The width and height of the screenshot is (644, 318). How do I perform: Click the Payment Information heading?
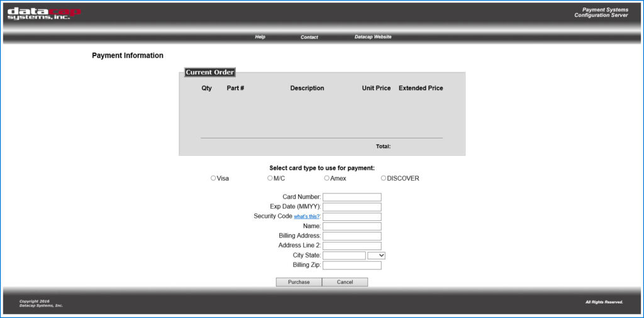point(128,55)
